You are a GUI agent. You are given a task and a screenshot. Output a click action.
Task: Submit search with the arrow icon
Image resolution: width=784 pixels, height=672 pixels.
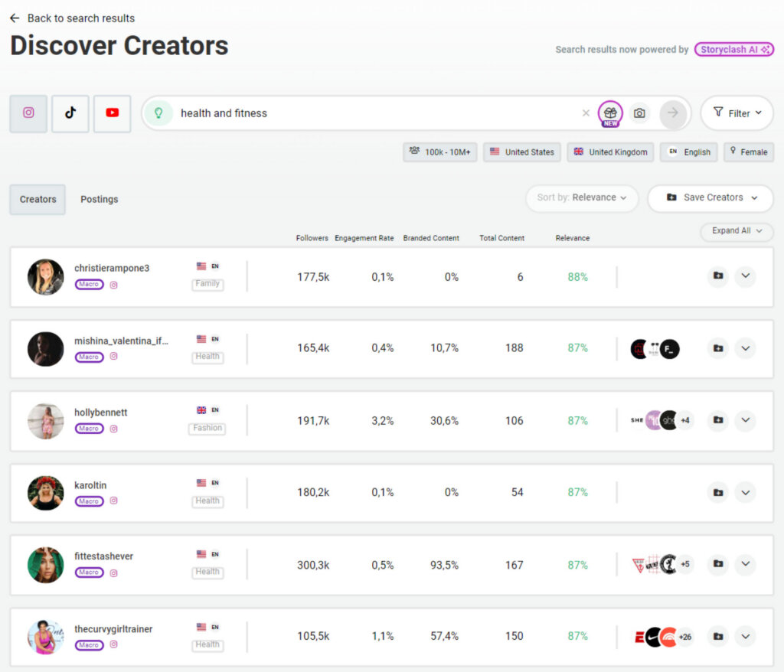tap(673, 113)
